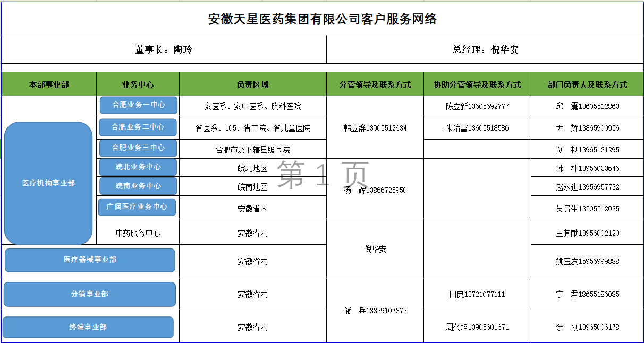
Task: Select cell 尹 辉13865900956
Action: click(587, 128)
